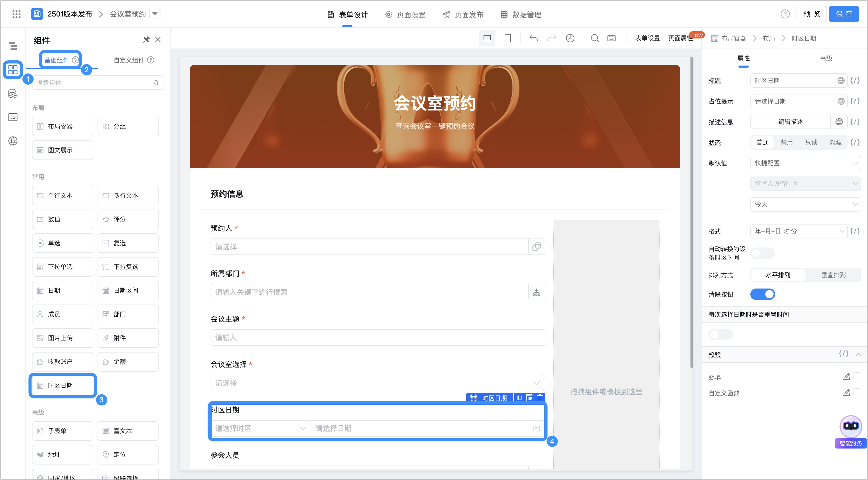Screen dimensions: 868x480
Task: Toggle 自动转换为设备时区时间 switch
Action: point(762,253)
